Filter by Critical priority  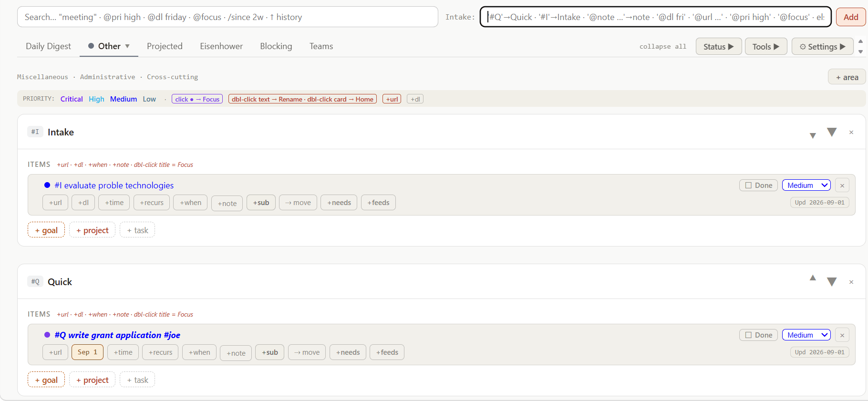point(72,99)
